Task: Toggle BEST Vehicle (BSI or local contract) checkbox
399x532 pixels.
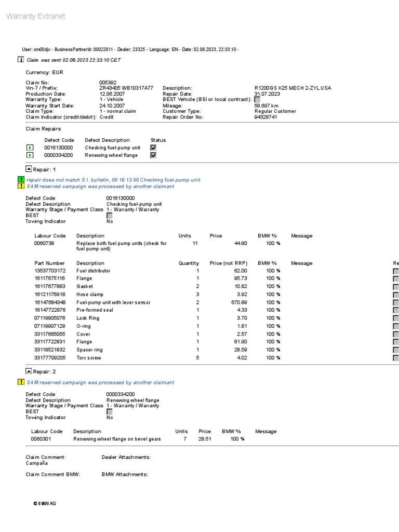Action: (x=257, y=99)
